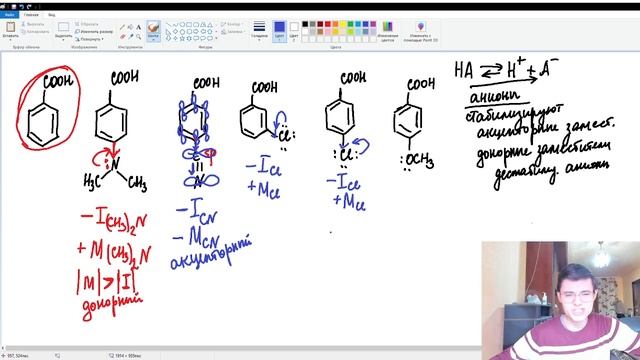The image size is (640, 360).
Task: Open Paint 3D editing button
Action: (x=420, y=31)
